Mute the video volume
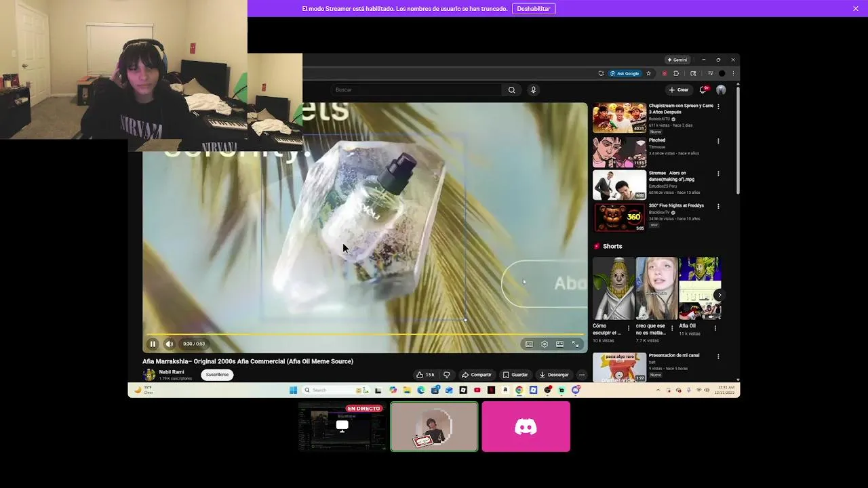 (169, 344)
